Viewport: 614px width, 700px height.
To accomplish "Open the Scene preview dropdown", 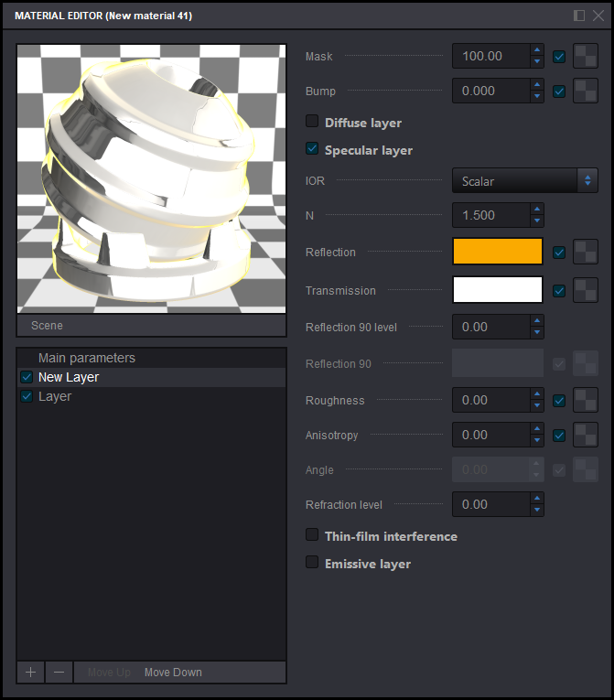I will (151, 326).
